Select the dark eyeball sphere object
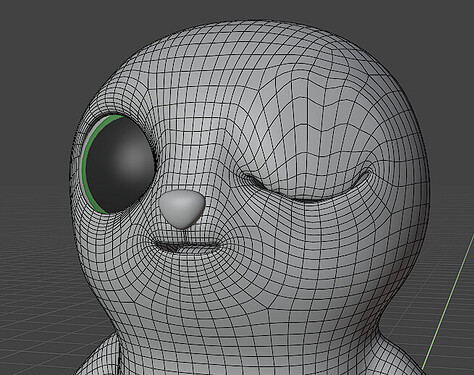The height and width of the screenshot is (375, 474). click(x=120, y=166)
